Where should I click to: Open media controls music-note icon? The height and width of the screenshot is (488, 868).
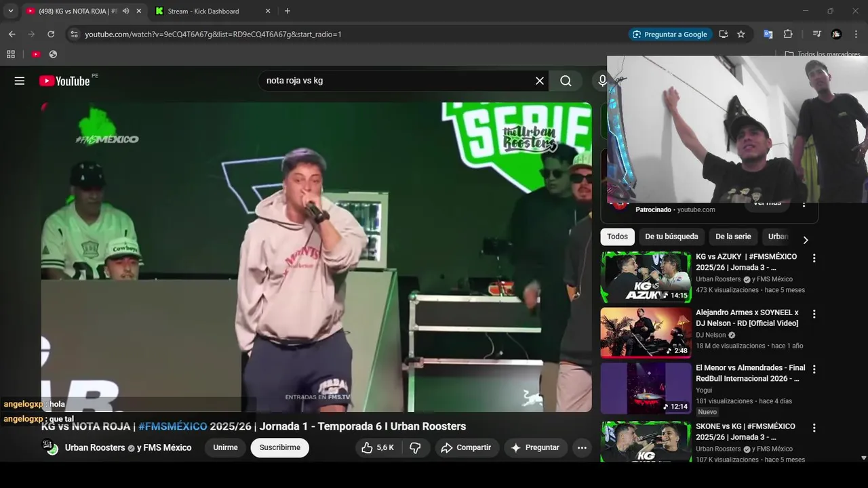point(817,34)
